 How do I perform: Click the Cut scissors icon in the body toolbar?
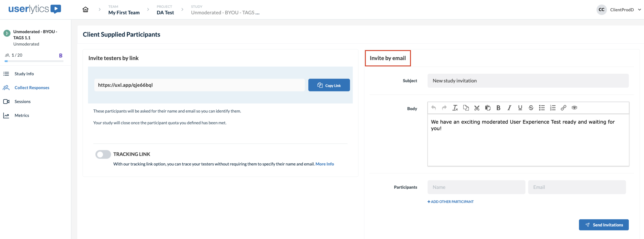(x=477, y=108)
